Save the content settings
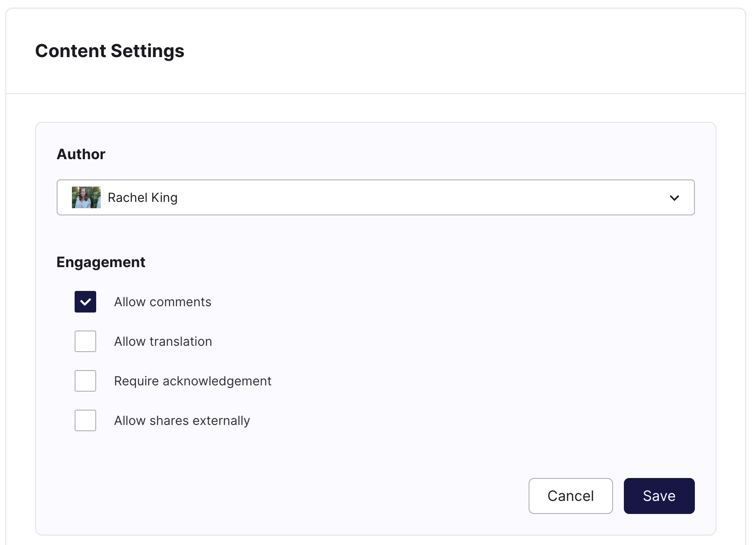The width and height of the screenshot is (756, 545). [659, 496]
